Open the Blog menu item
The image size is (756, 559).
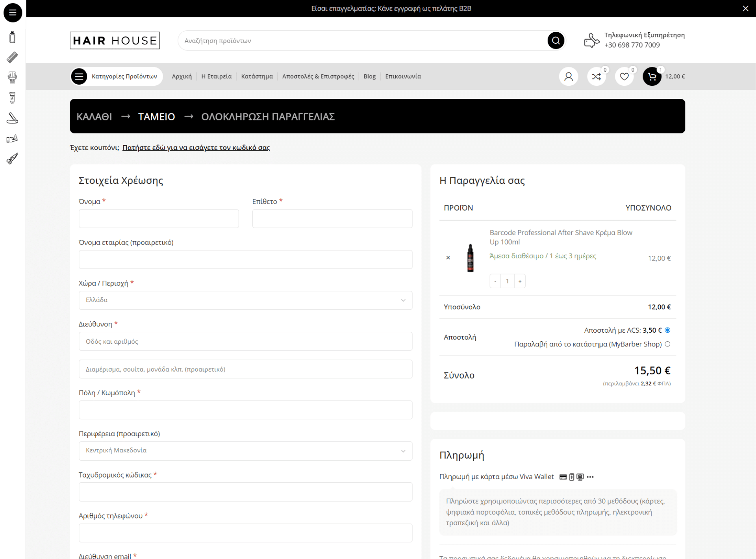(x=369, y=76)
